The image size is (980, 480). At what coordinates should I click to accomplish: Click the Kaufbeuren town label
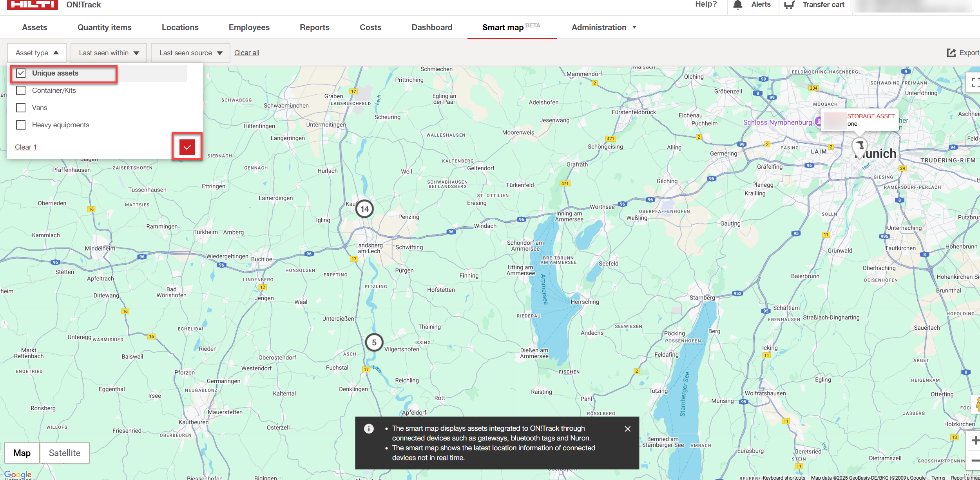click(194, 422)
